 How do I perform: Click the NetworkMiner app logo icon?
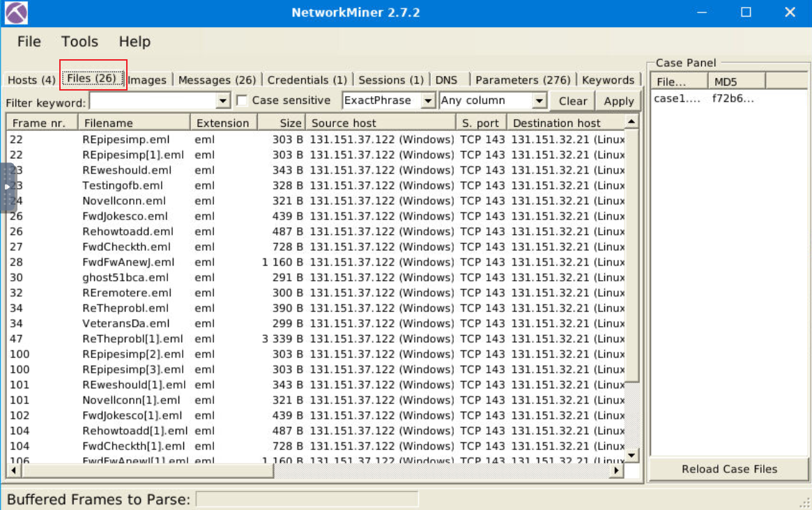click(16, 13)
